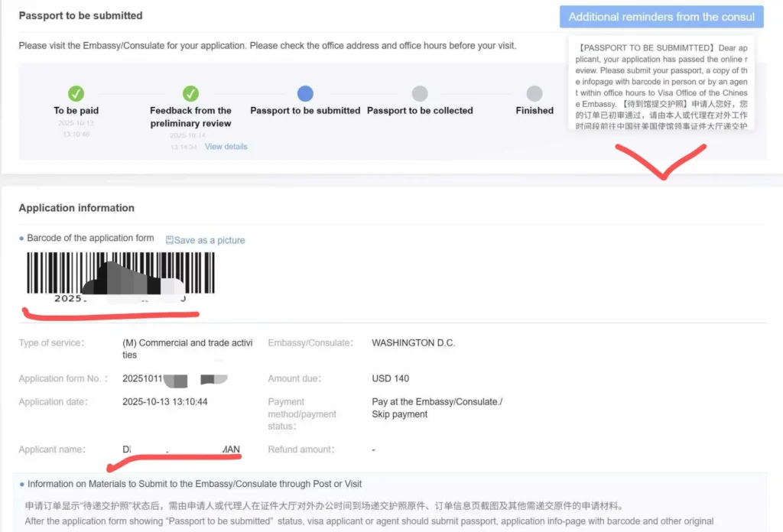Screen dimensions: 783x532
Task: Click the bullet before Information on Materials to Submit
Action: (21, 485)
